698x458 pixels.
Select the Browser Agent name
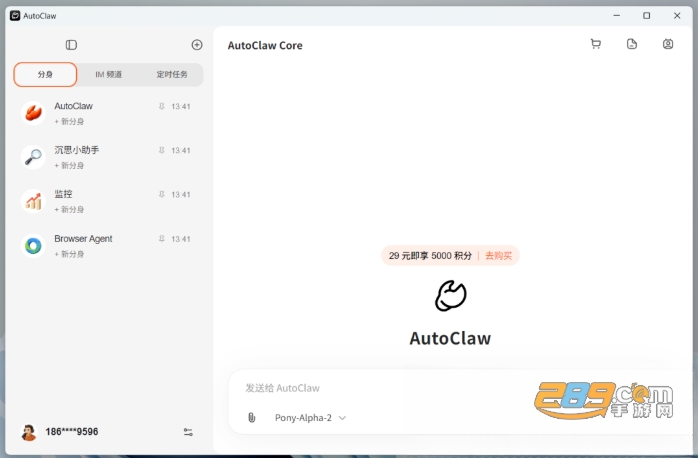[x=83, y=239]
